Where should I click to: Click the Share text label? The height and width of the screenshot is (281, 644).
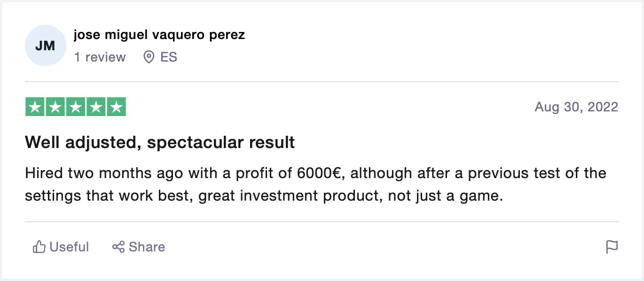click(x=147, y=247)
